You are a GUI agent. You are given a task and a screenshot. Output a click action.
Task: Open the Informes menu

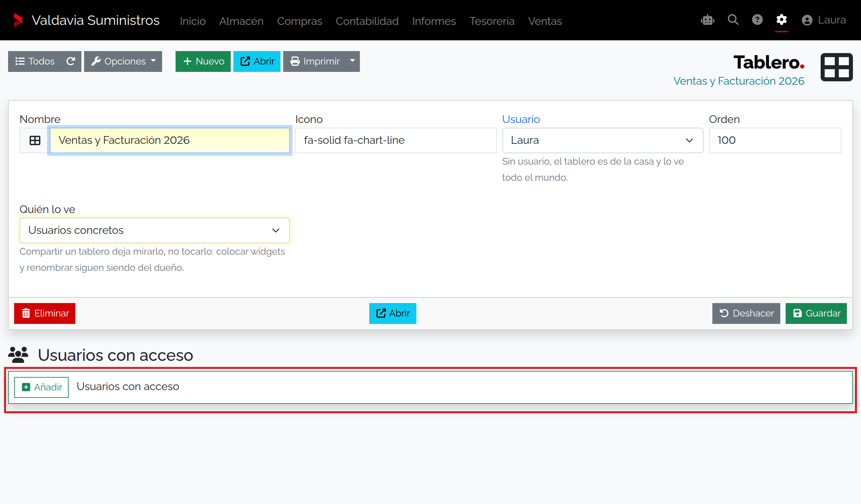(x=434, y=21)
